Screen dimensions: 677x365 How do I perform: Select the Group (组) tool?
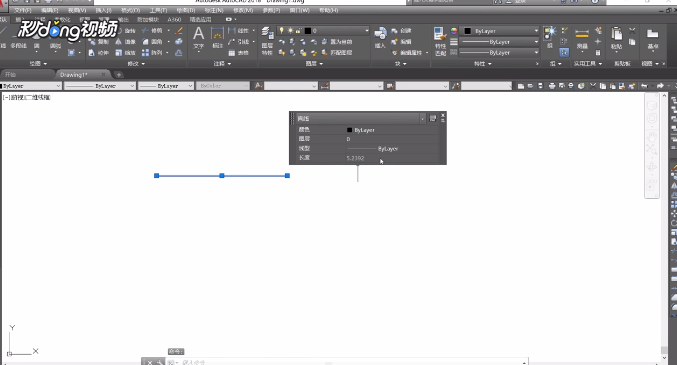coord(550,37)
